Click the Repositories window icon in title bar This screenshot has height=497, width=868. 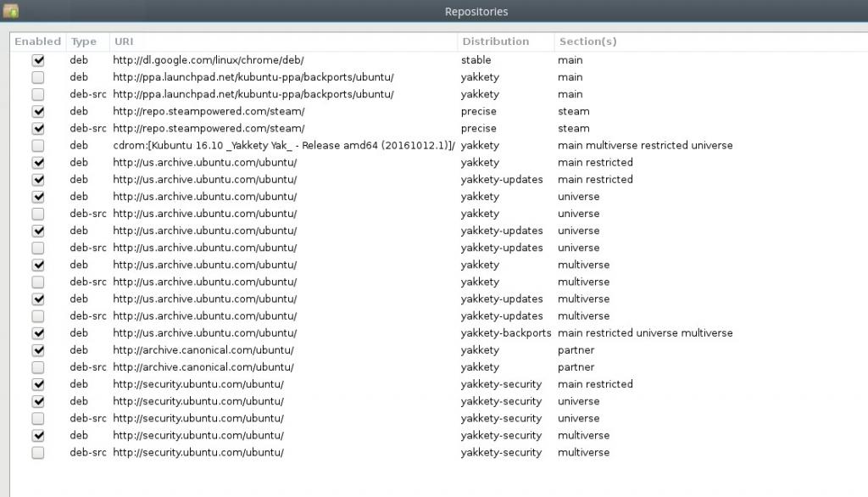point(10,10)
